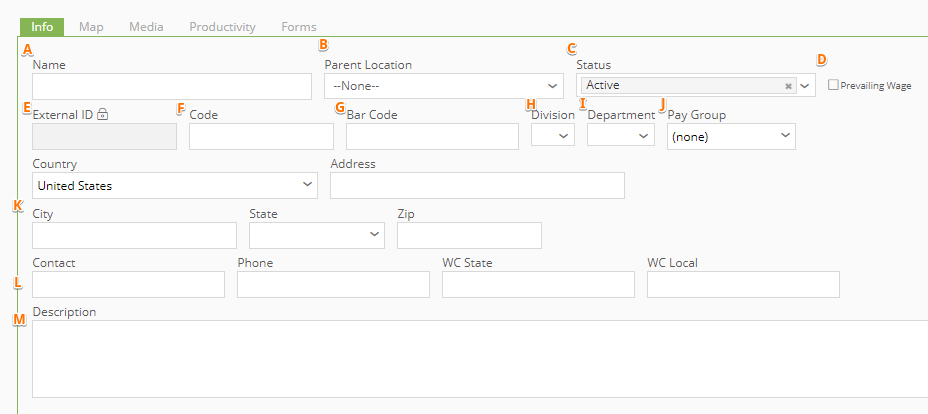Enable the Prevailing Wage checkbox

(x=833, y=86)
